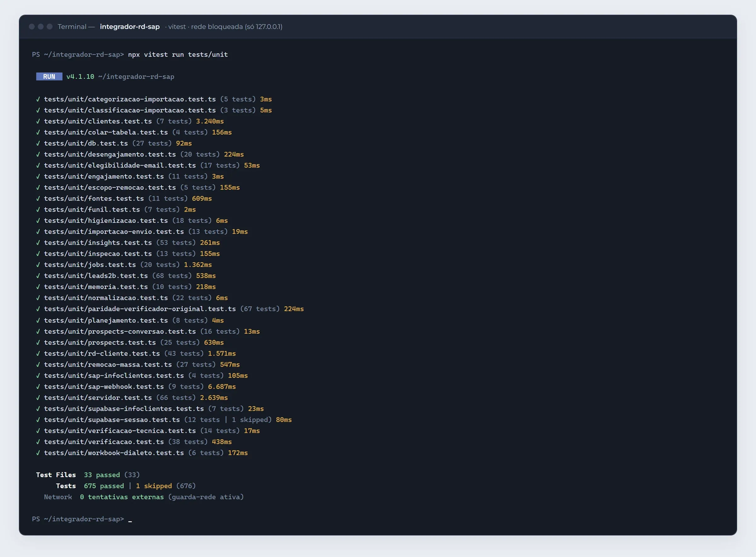Click tests/unit/rd-cliente.test.ts result line

pos(136,354)
